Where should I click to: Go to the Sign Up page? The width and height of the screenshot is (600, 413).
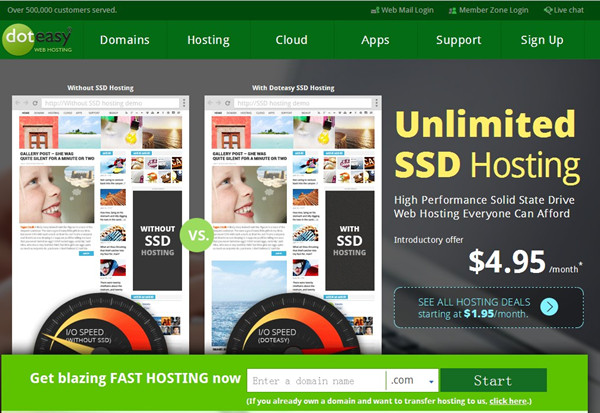(542, 40)
